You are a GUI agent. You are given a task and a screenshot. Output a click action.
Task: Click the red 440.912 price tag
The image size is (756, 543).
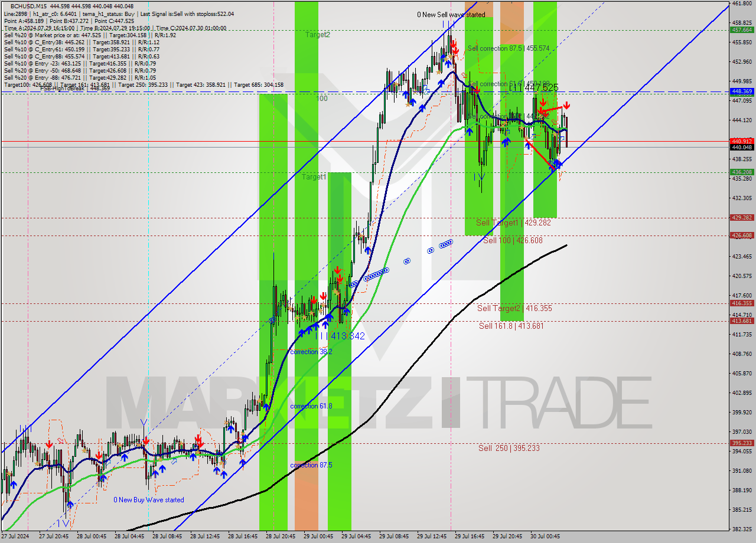point(742,141)
